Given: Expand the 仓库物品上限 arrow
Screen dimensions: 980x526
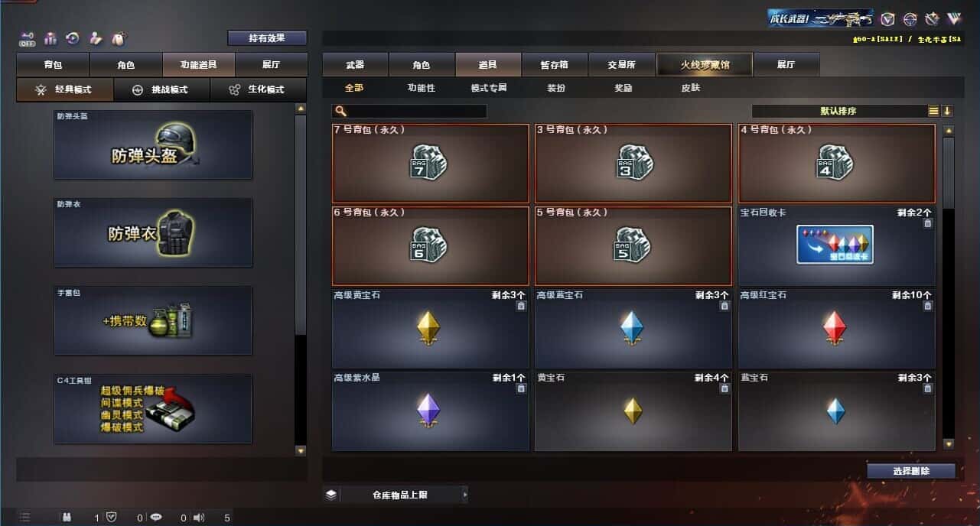Looking at the screenshot, I should tap(464, 495).
